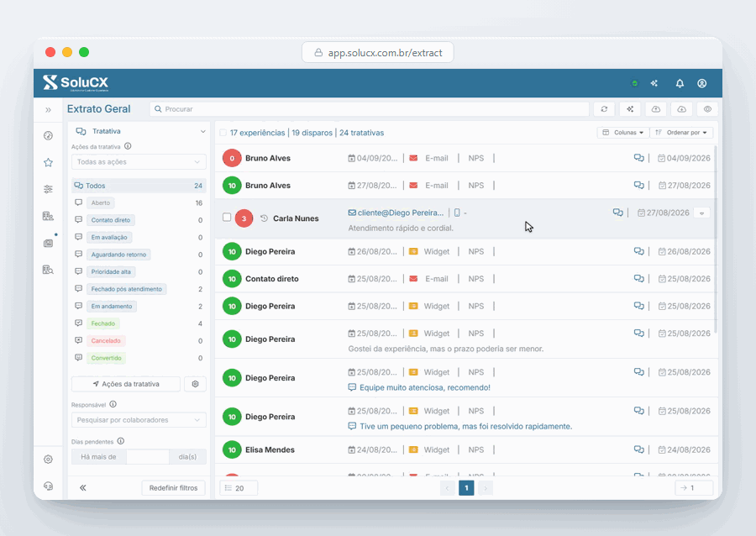Image resolution: width=756 pixels, height=536 pixels.
Task: Filter by Cancelado status
Action: pos(106,341)
